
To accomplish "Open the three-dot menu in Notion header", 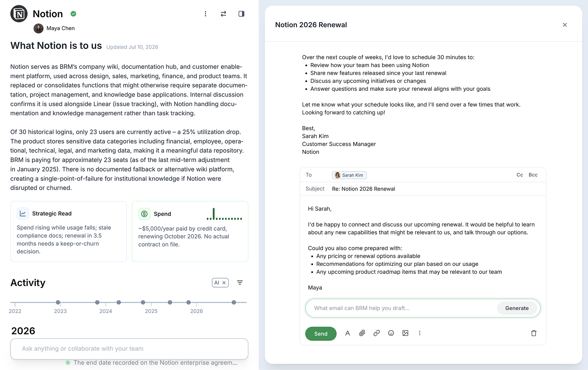I will coord(205,14).
